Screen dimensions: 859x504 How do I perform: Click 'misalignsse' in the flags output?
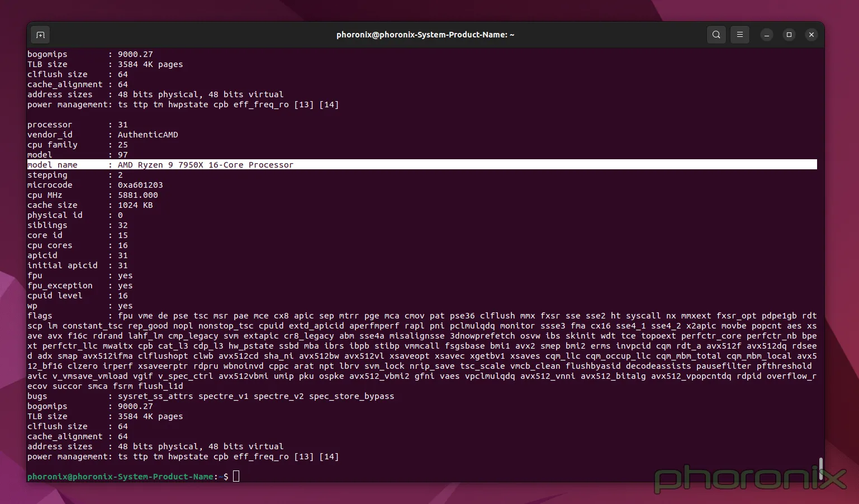tap(417, 336)
